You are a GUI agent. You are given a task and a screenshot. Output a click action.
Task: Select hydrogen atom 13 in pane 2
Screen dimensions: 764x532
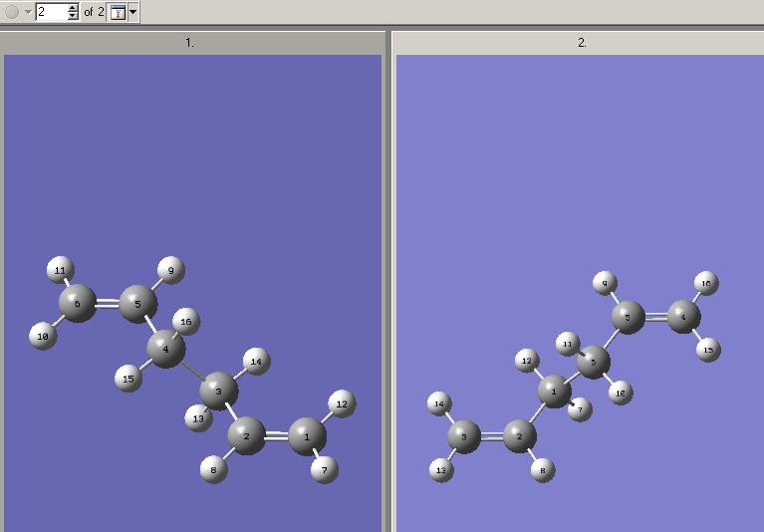[441, 470]
